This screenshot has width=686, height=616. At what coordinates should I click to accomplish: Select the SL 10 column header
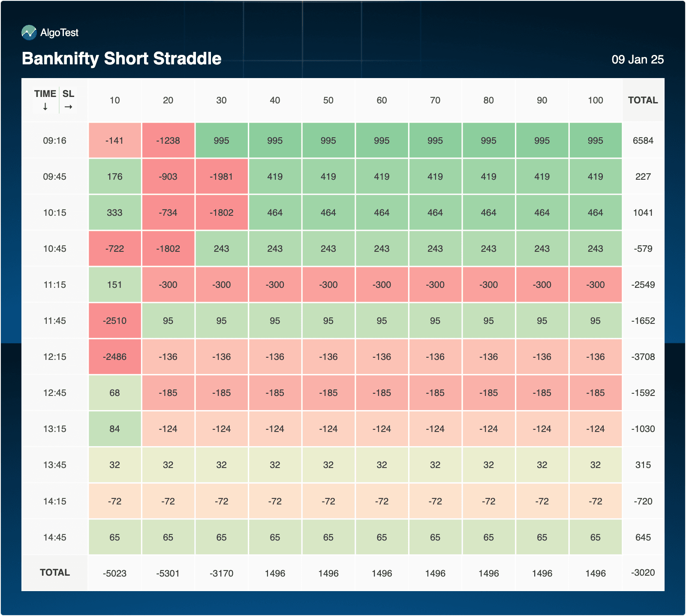(x=114, y=100)
